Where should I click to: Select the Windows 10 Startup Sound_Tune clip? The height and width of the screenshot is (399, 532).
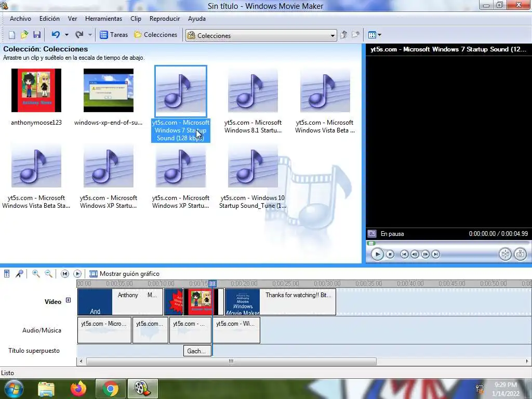pyautogui.click(x=253, y=177)
